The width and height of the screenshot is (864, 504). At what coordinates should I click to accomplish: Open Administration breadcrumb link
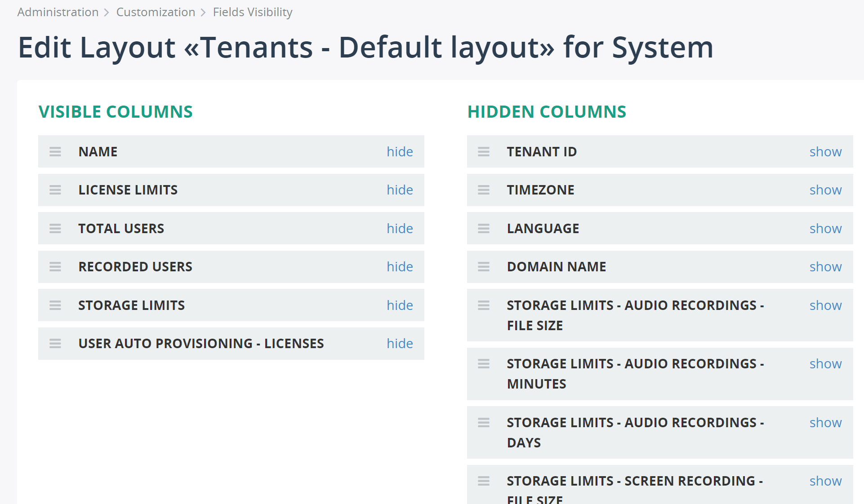coord(58,12)
